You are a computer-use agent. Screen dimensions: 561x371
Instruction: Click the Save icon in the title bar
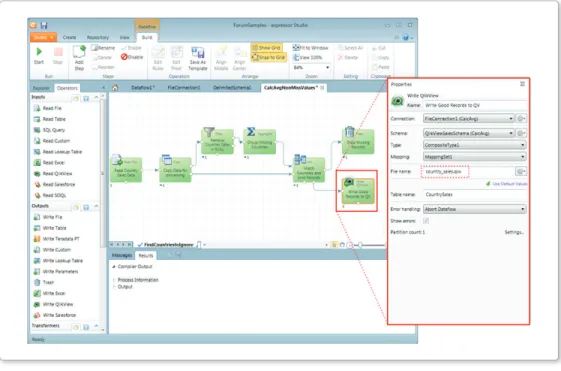tap(44, 25)
